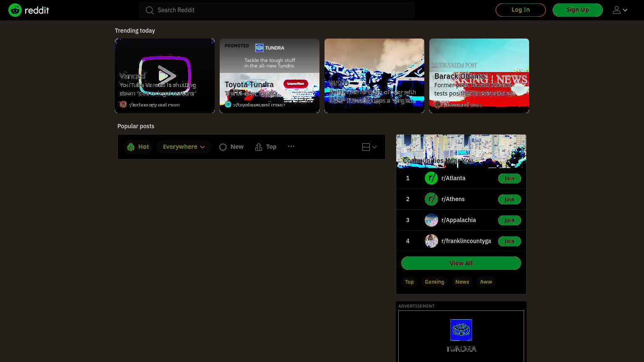Select the Hot sort tab

(138, 147)
